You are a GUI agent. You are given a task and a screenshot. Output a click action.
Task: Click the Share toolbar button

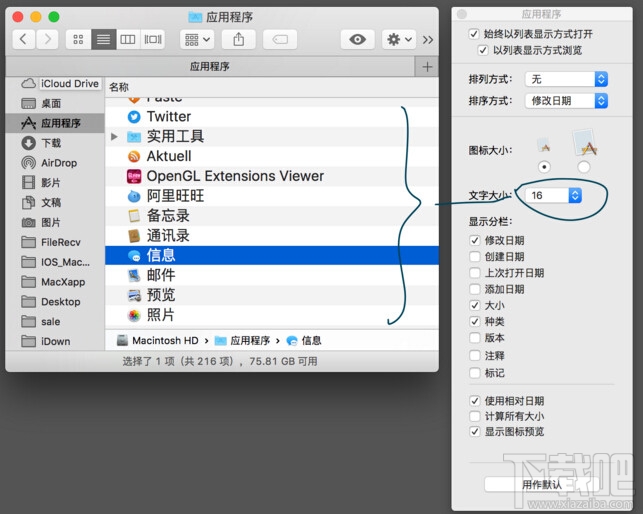[x=239, y=39]
